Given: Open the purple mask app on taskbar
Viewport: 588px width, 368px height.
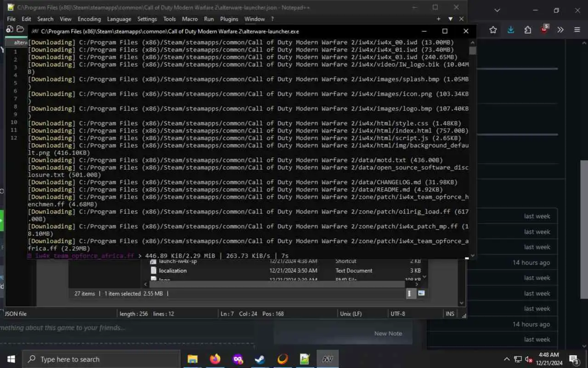Looking at the screenshot, I should click(x=237, y=359).
